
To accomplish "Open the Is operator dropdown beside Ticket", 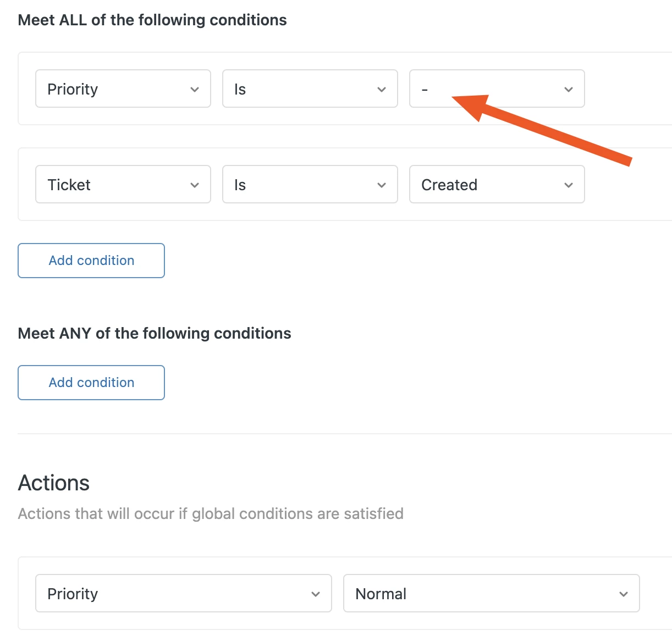I will coord(302,185).
